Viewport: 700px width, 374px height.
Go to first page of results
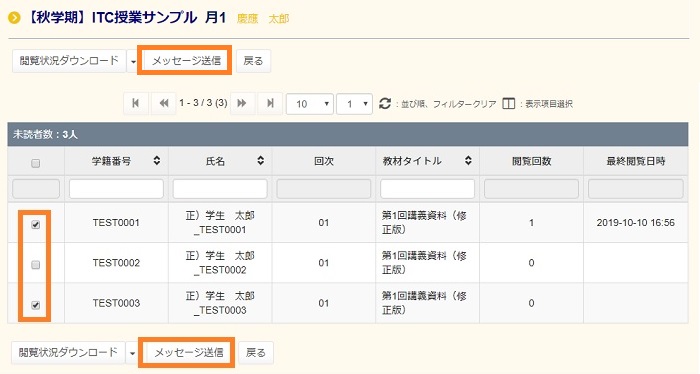point(136,103)
